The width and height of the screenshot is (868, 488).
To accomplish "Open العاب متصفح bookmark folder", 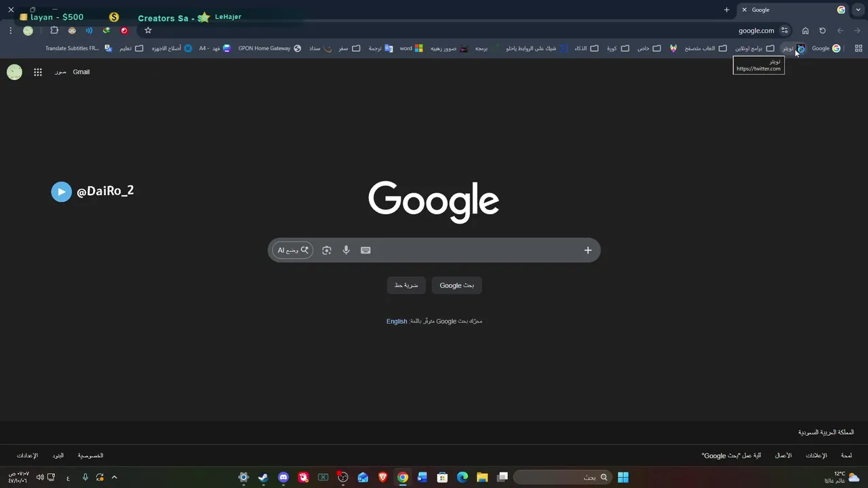I will (x=705, y=48).
